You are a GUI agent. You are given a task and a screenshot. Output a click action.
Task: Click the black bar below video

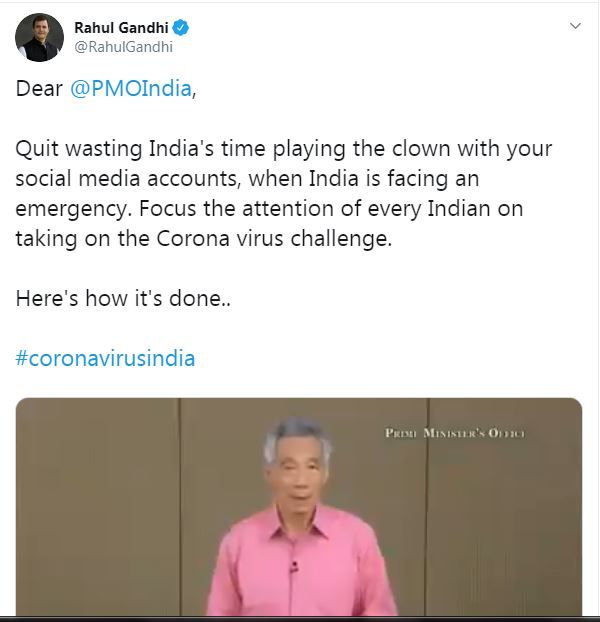300,619
